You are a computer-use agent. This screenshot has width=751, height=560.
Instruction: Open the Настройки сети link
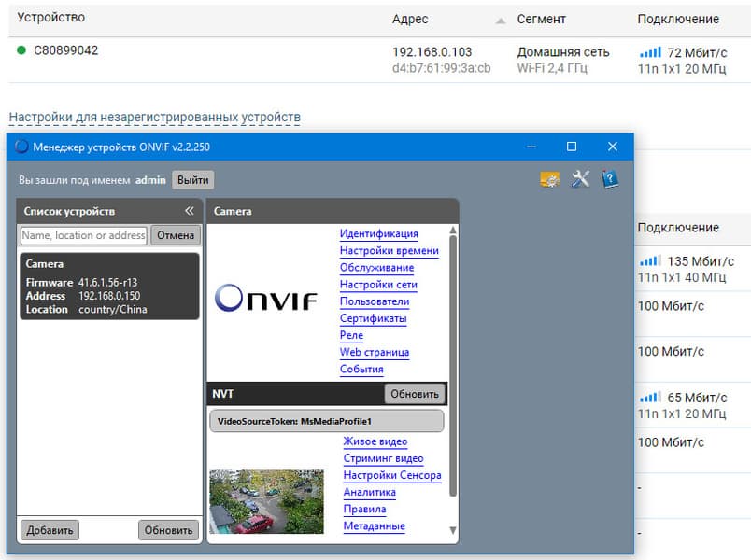point(378,285)
